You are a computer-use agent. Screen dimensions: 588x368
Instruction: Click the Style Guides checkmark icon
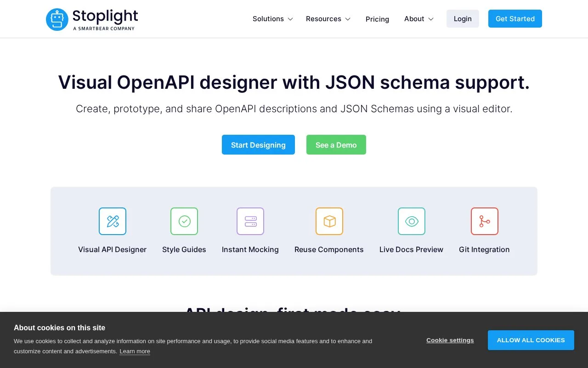click(x=184, y=221)
